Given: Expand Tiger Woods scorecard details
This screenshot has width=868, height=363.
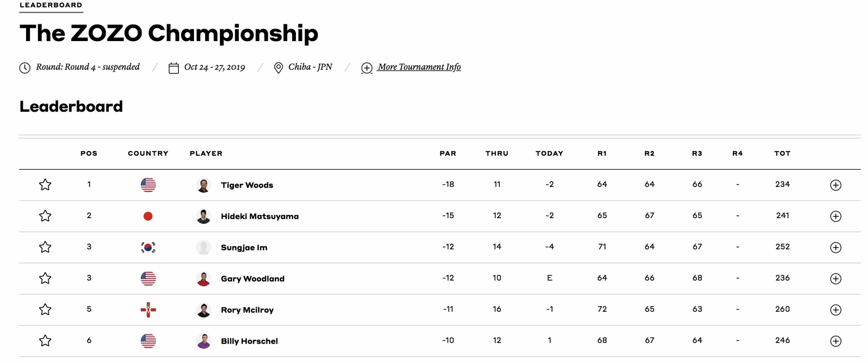Looking at the screenshot, I should [x=835, y=185].
